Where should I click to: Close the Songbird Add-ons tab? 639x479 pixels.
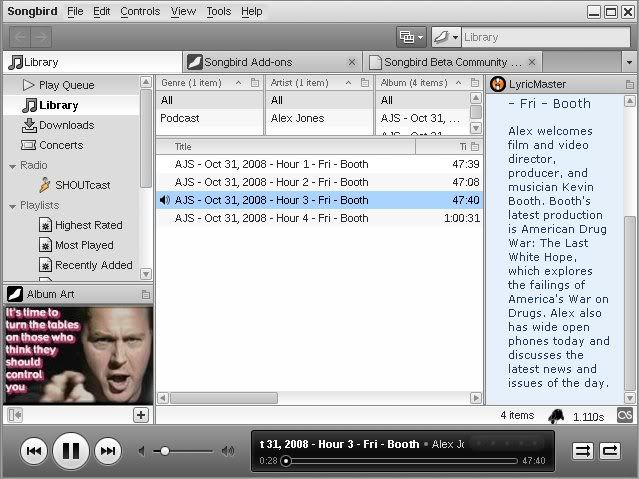tap(352, 62)
